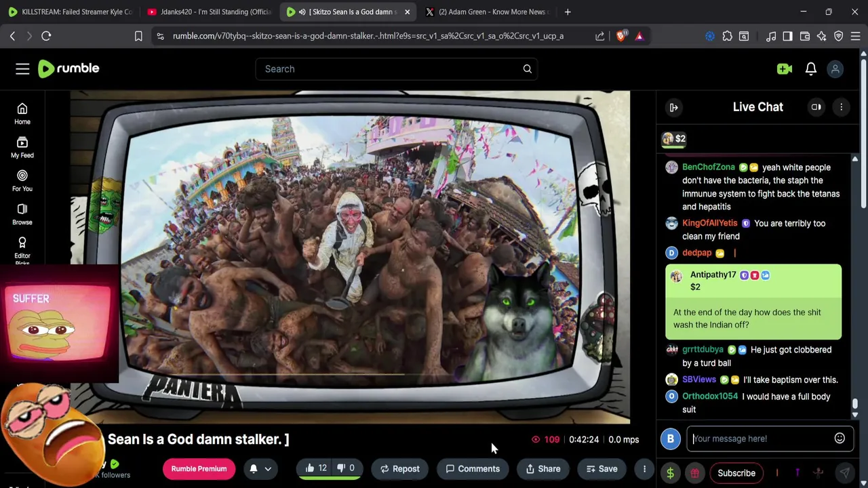Open the notifications bell in Rumble header
Image resolution: width=868 pixels, height=488 pixels.
coord(810,68)
